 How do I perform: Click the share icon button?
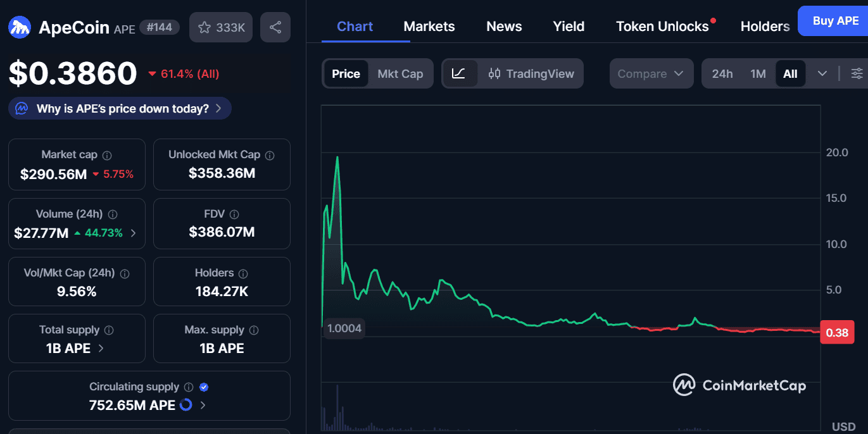[x=275, y=27]
